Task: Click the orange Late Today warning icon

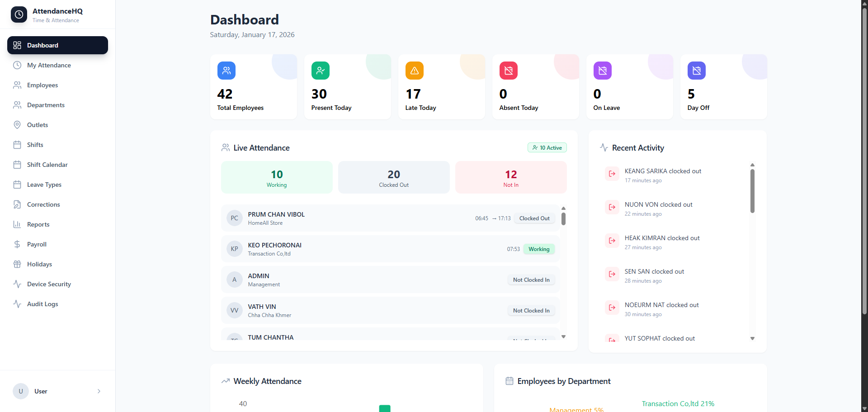Action: click(415, 71)
